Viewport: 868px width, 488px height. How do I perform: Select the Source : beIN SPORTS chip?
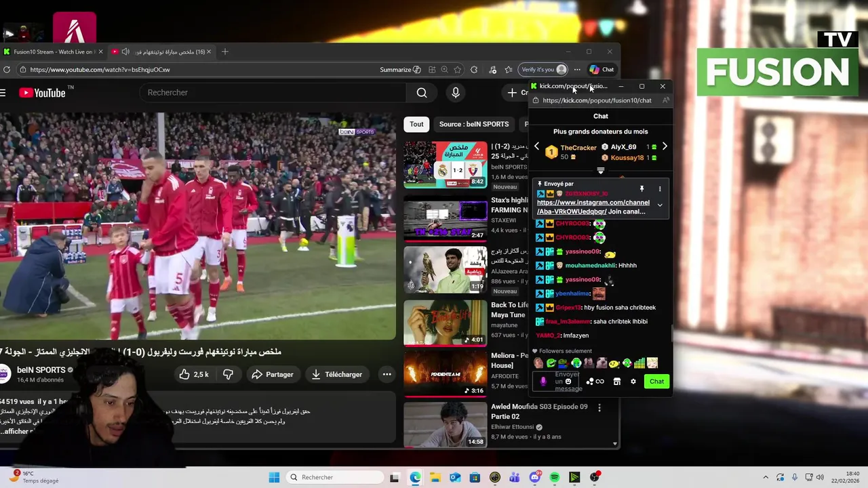(x=474, y=124)
